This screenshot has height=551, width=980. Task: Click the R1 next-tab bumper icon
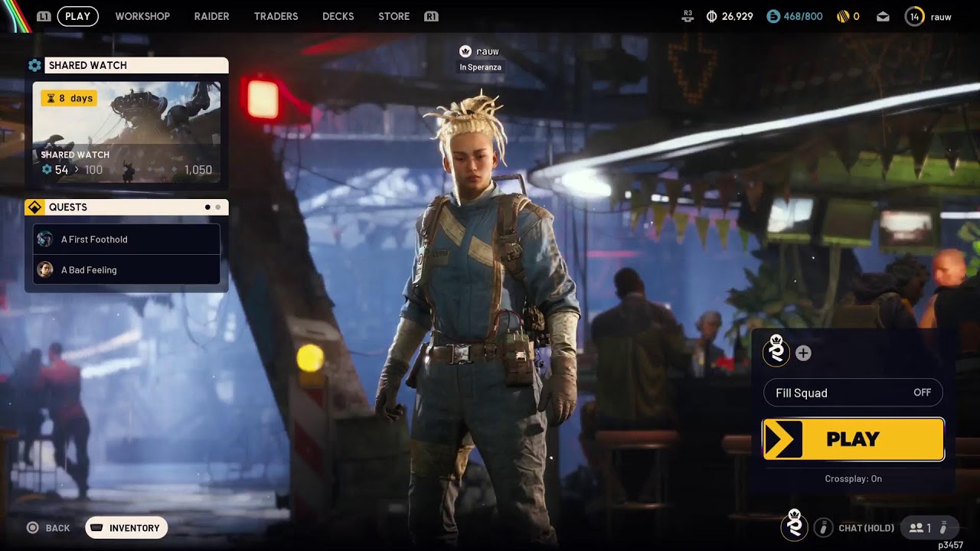431,16
